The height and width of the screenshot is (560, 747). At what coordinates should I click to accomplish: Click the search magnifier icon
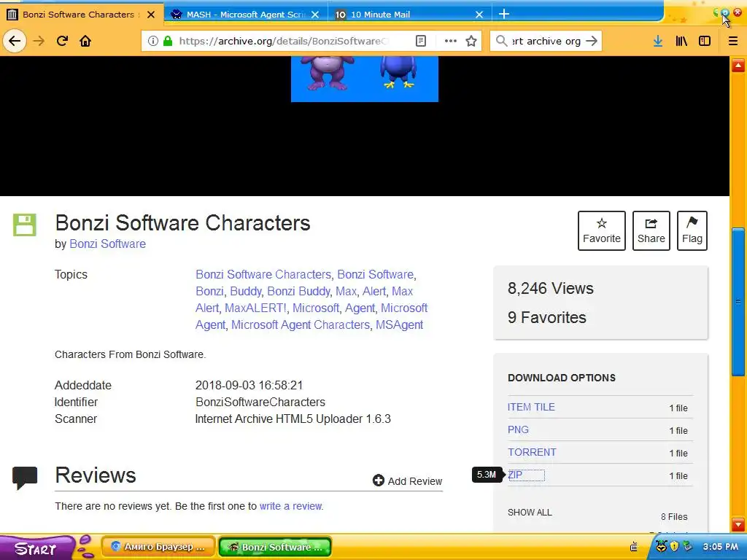[501, 41]
